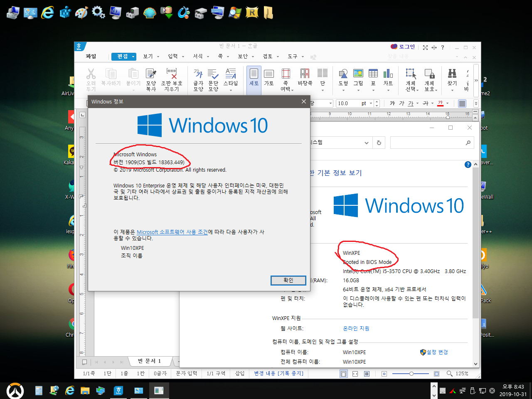This screenshot has width=532, height=399.
Task: Click the calculator icon on the taskbar
Action: 39,391
